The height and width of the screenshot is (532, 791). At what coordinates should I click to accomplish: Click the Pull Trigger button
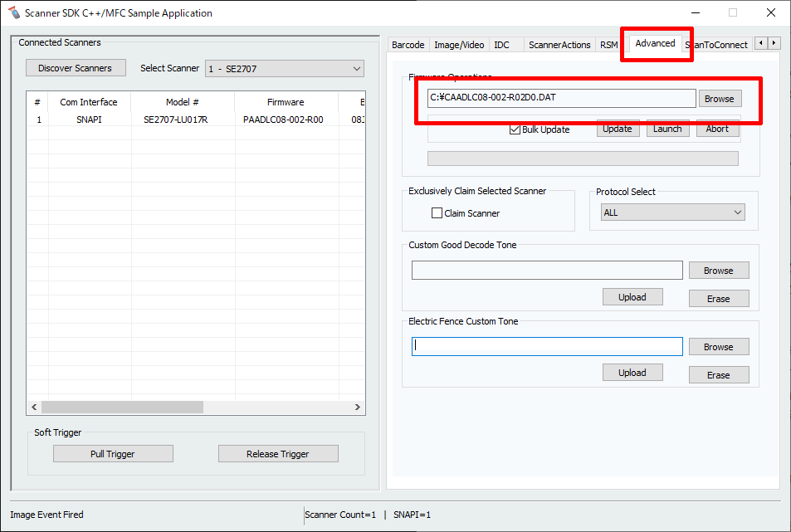[113, 453]
